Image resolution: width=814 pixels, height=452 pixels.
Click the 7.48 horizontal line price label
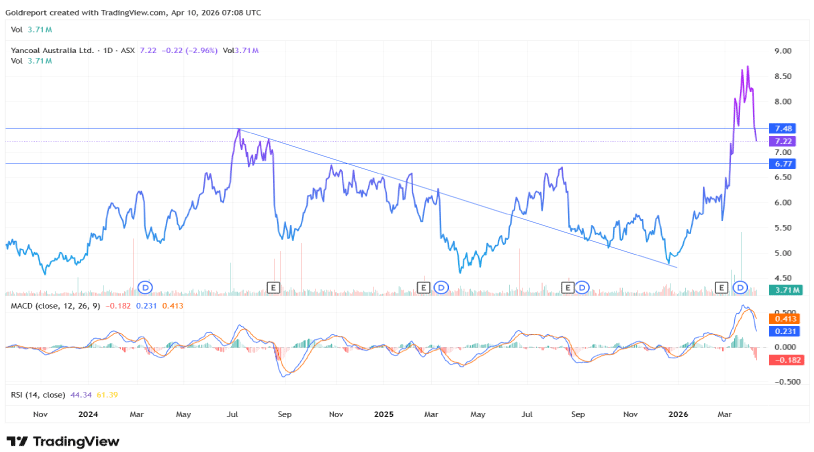tap(783, 129)
